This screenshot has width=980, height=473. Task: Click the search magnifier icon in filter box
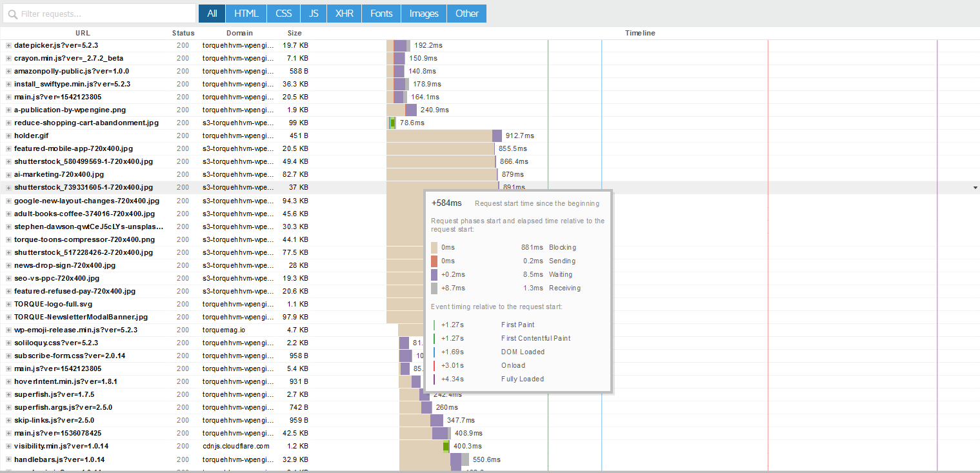point(12,14)
